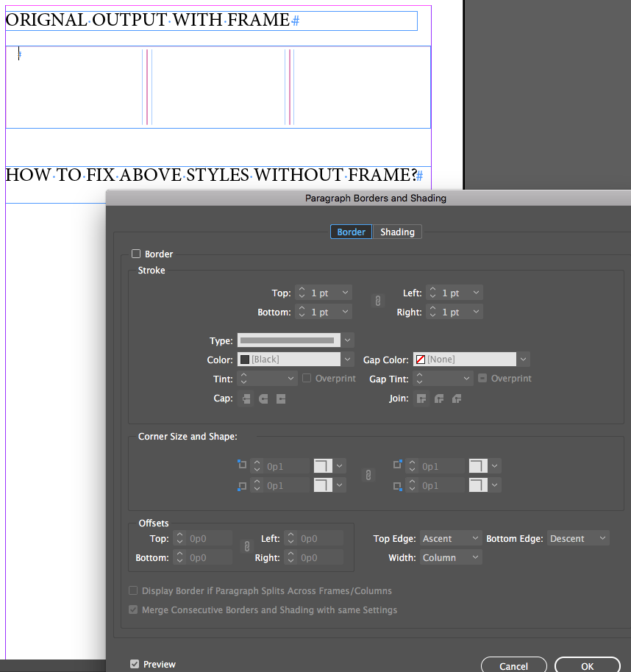
Task: Select the miter join icon
Action: point(421,398)
